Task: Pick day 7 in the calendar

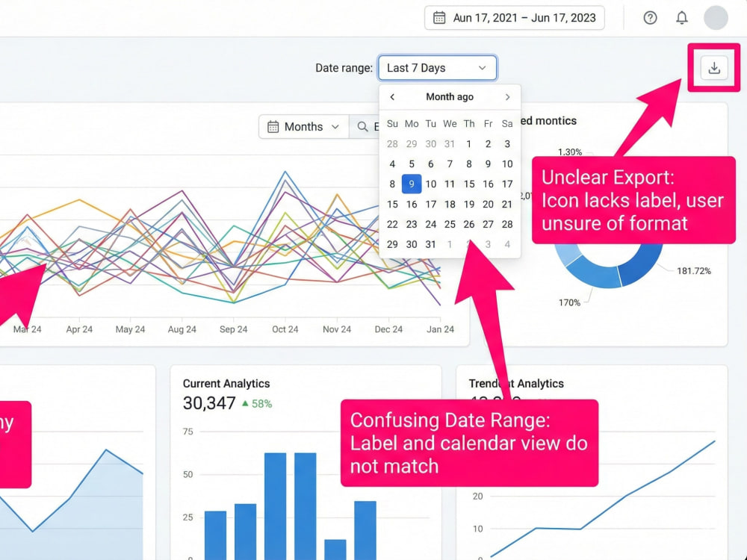Action: 450,164
